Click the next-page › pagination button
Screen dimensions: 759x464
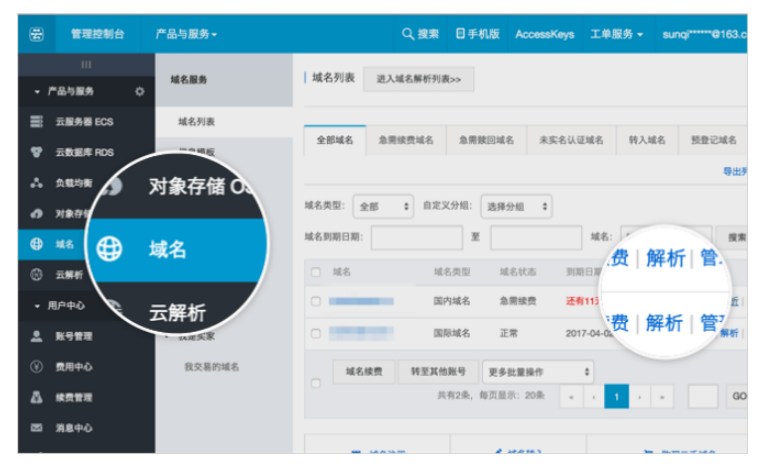click(639, 397)
